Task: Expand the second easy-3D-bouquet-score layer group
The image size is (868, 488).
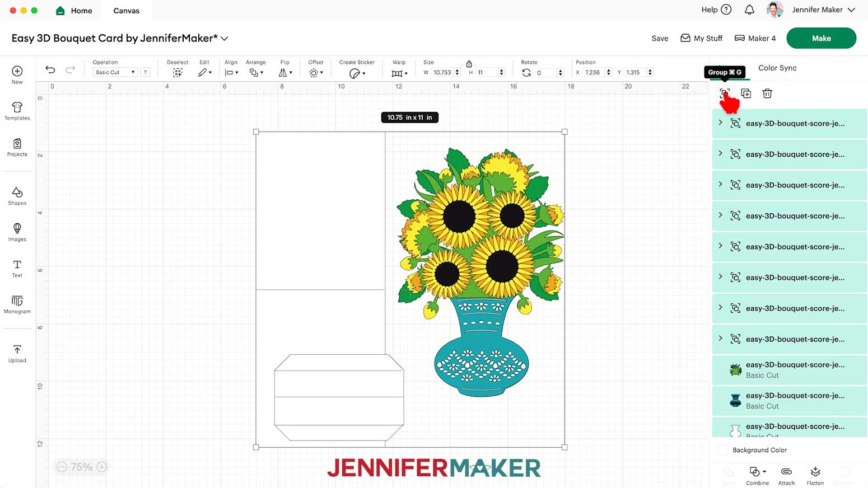Action: (721, 153)
